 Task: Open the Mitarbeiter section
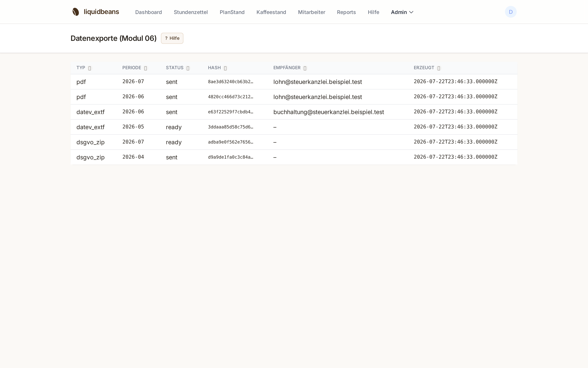(311, 12)
